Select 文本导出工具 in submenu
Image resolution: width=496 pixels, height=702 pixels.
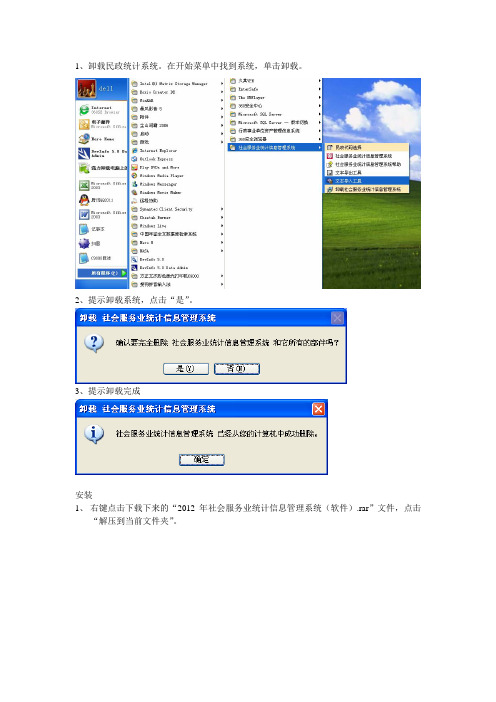(367, 172)
